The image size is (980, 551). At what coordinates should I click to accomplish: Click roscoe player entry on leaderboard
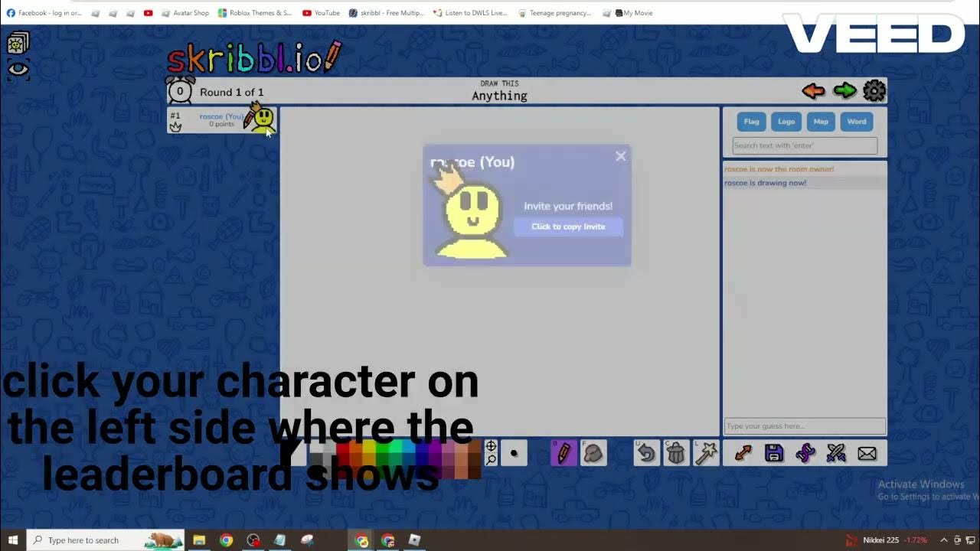click(x=222, y=120)
